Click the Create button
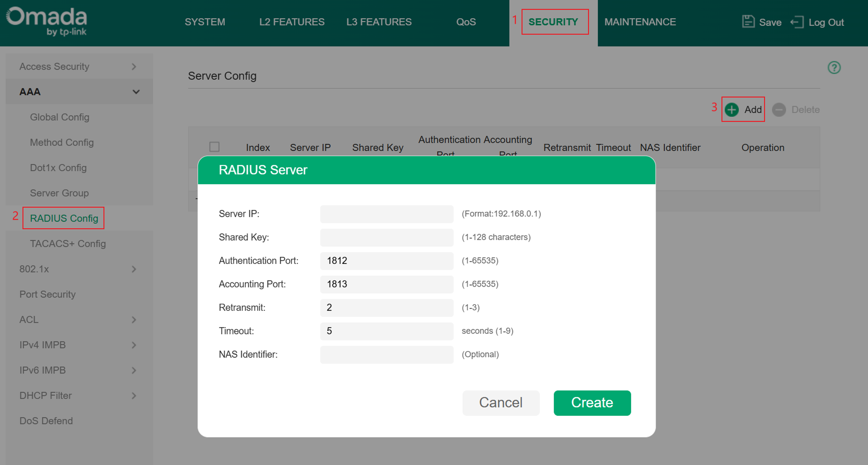This screenshot has width=868, height=465. (x=592, y=403)
